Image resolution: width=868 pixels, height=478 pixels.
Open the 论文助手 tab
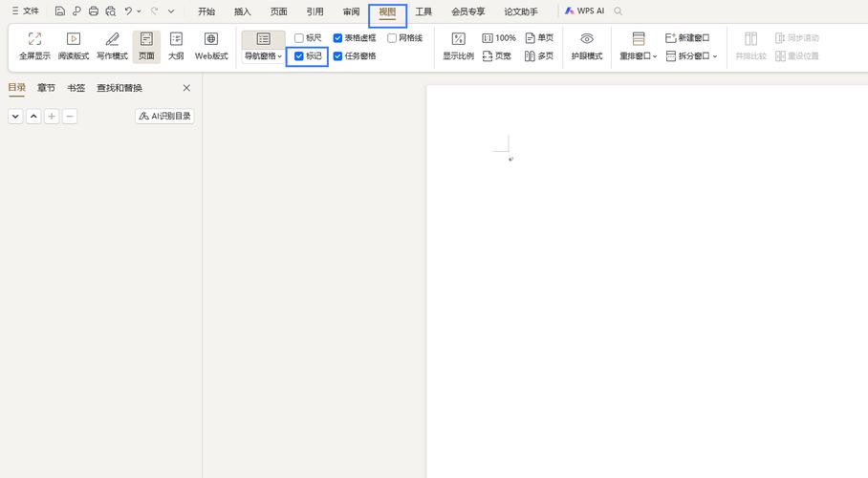(x=521, y=11)
